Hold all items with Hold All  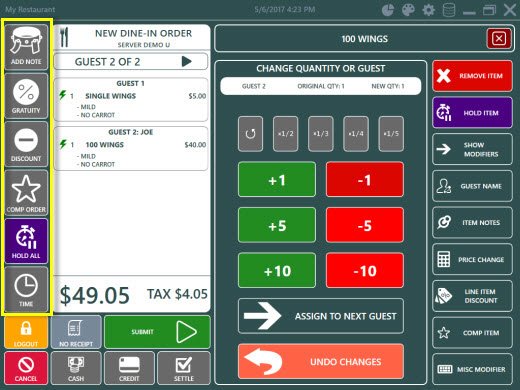pyautogui.click(x=26, y=241)
